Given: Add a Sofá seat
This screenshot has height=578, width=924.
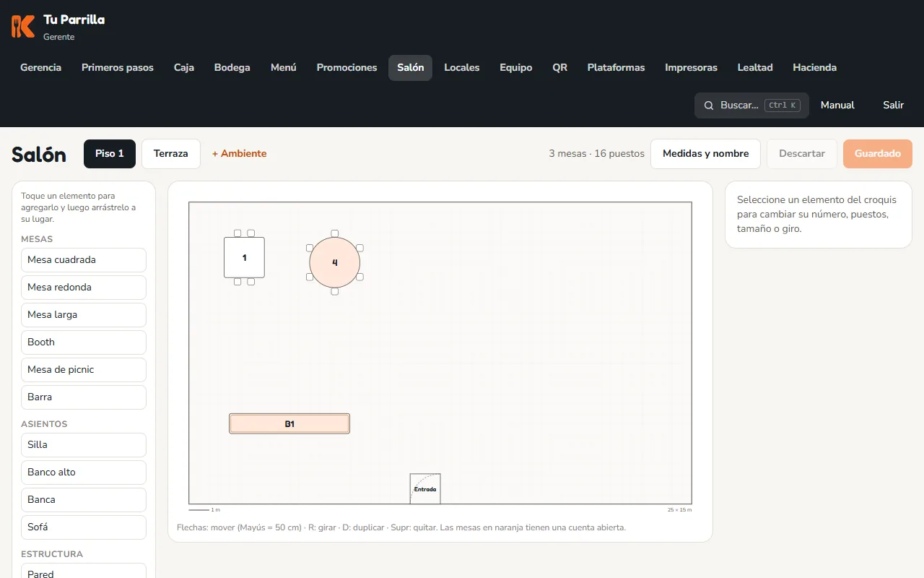Looking at the screenshot, I should (x=84, y=527).
